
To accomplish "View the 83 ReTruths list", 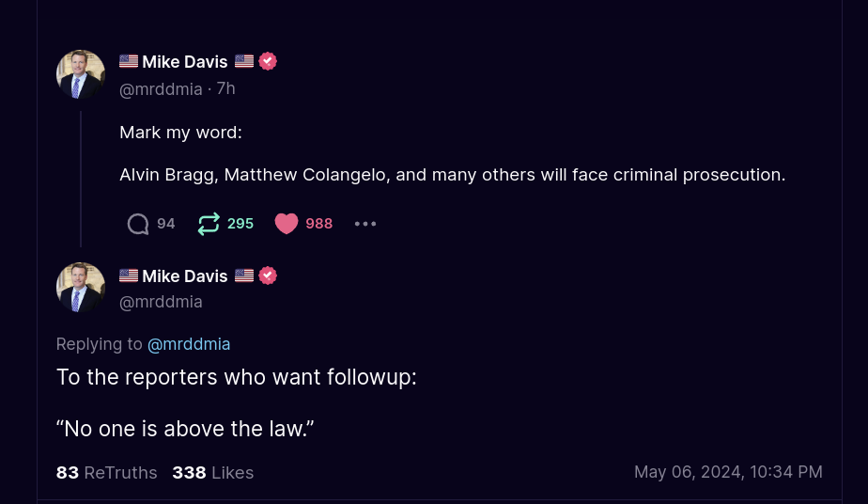I will click(x=107, y=472).
